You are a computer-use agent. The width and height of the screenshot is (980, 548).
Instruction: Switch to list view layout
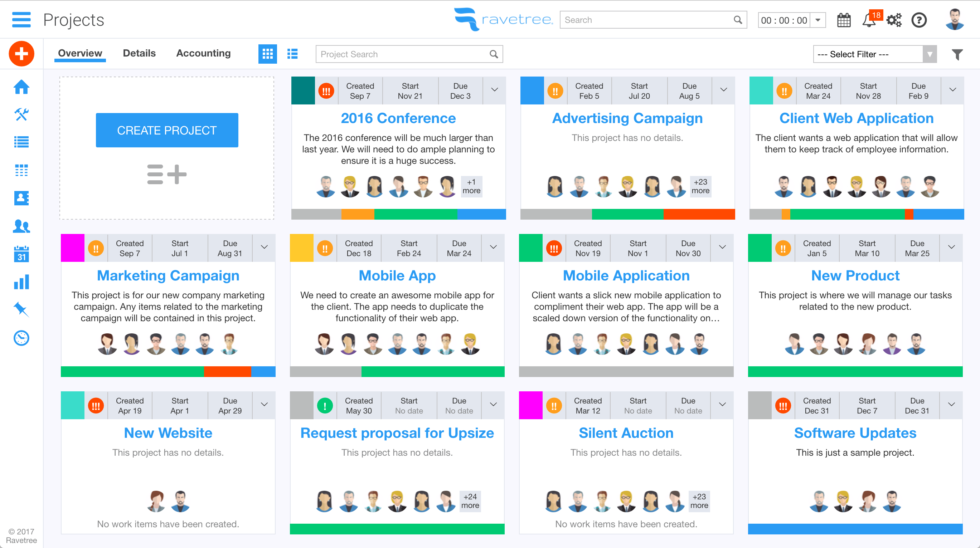pos(292,54)
